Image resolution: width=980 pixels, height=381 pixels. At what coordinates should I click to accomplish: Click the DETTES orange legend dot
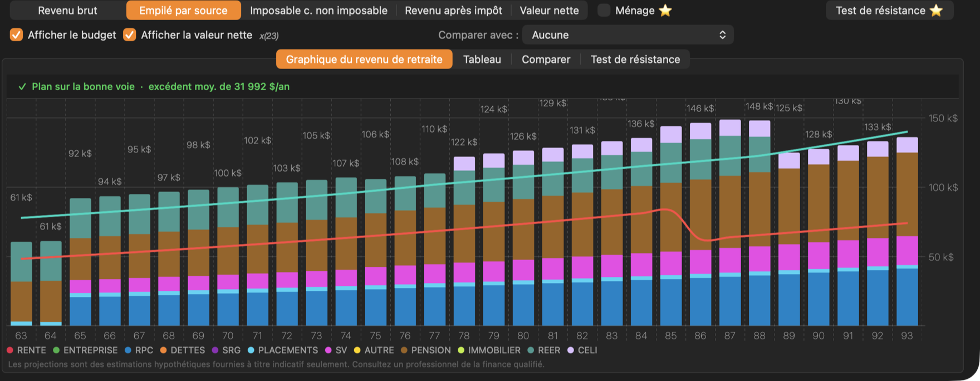(x=164, y=350)
